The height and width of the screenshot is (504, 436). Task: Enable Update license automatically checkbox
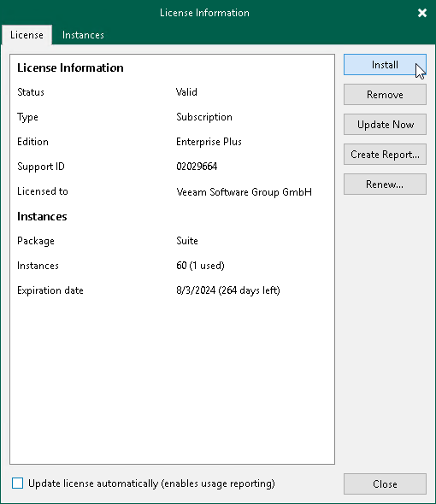[x=17, y=483]
